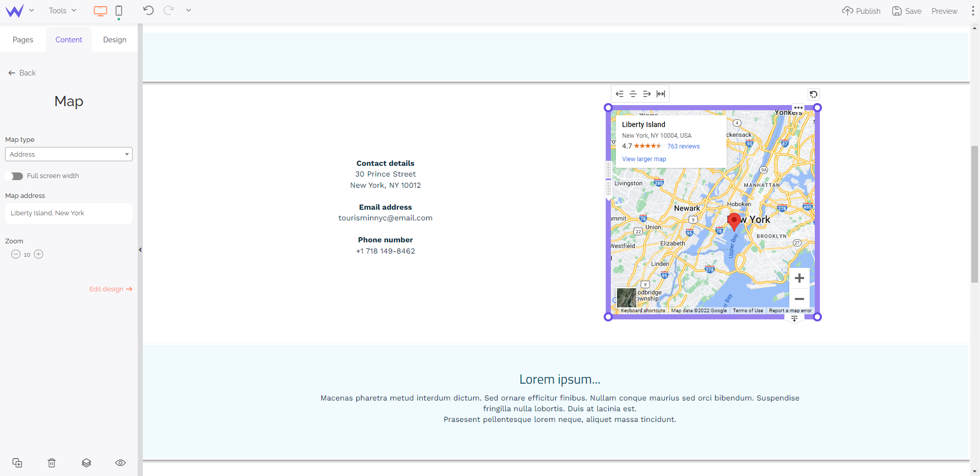The height and width of the screenshot is (476, 980).
Task: Click the reset rotation icon above map
Action: [814, 94]
